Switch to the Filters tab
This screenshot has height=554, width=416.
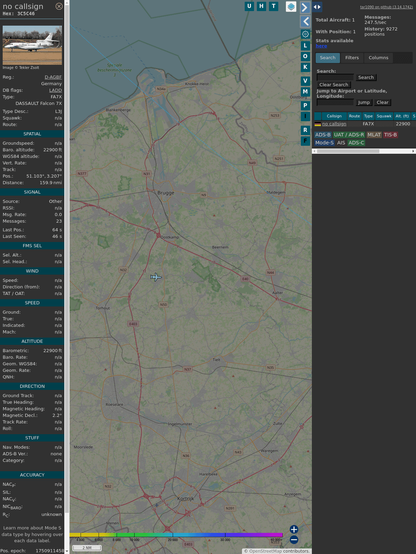point(352,58)
